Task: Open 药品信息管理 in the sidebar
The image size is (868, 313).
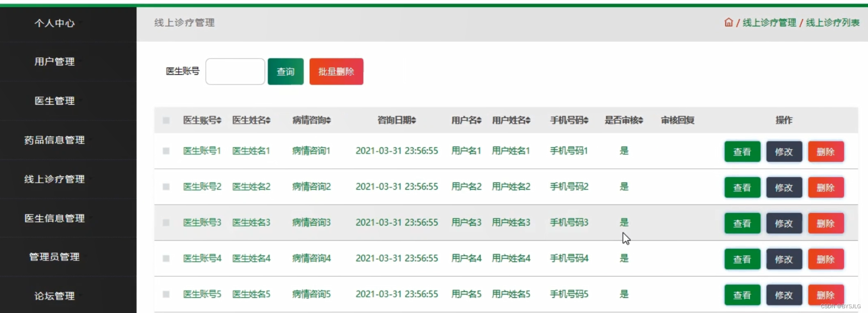Action: click(54, 140)
